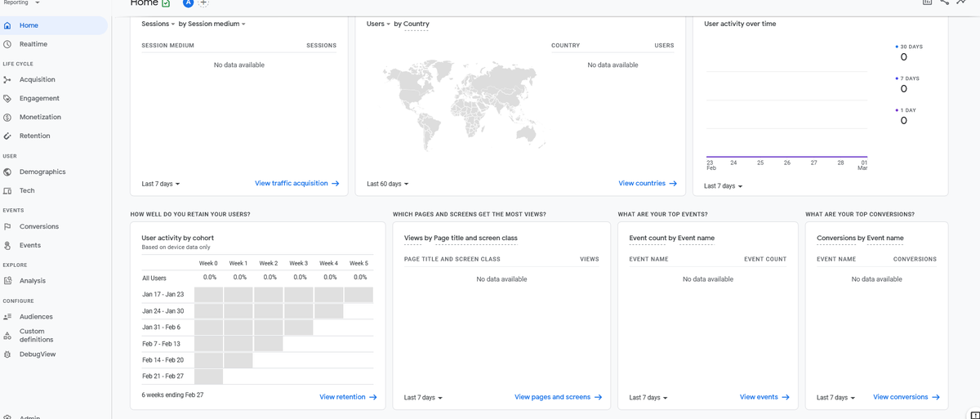Click the 'COUNTRY' column header
The width and height of the screenshot is (980, 419).
565,46
